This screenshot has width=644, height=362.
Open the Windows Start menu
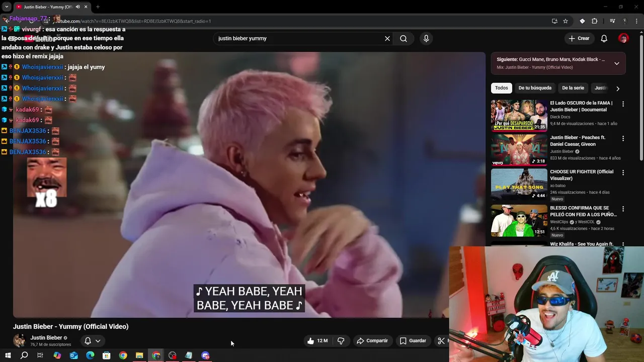point(8,355)
